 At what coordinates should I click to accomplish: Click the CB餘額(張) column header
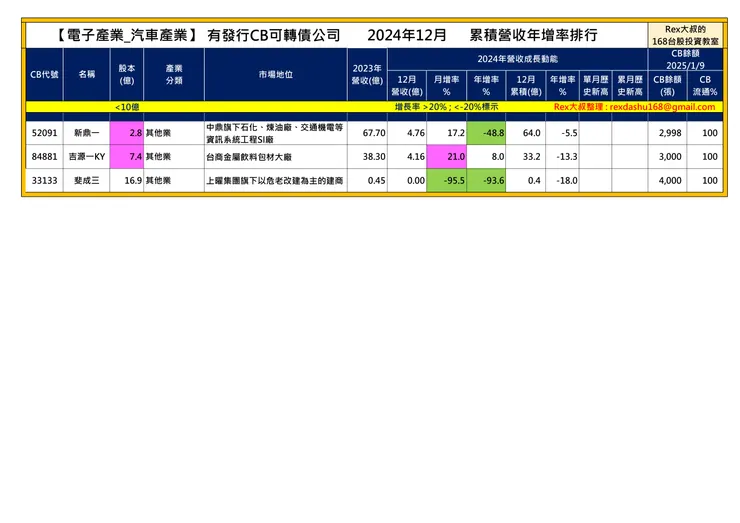click(667, 85)
